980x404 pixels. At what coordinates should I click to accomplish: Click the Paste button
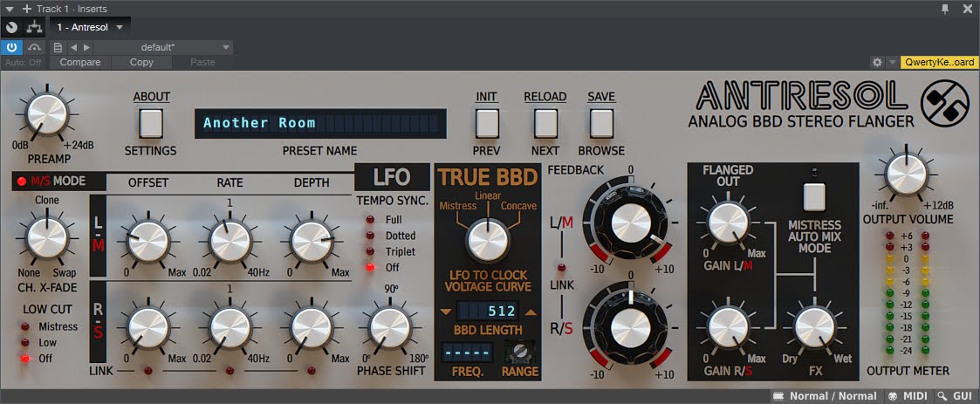coord(202,62)
